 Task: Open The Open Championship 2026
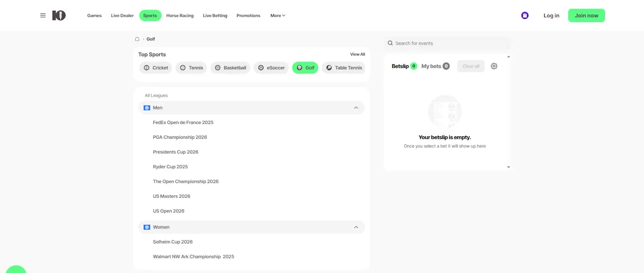(186, 182)
